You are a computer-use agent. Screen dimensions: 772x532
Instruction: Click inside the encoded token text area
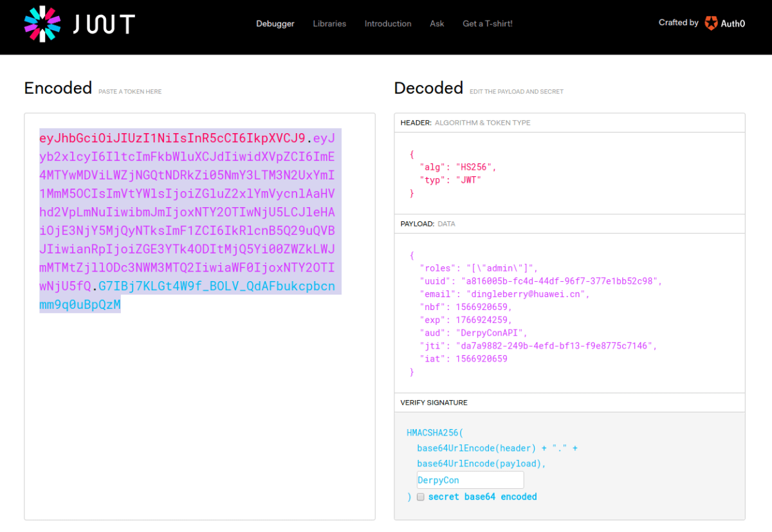point(199,418)
